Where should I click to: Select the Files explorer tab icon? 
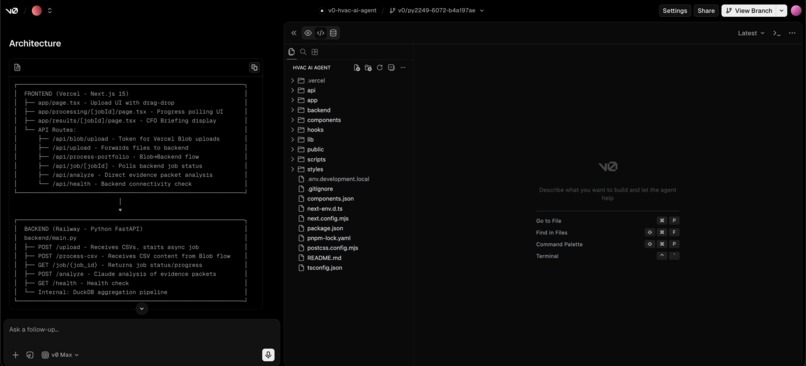[291, 52]
